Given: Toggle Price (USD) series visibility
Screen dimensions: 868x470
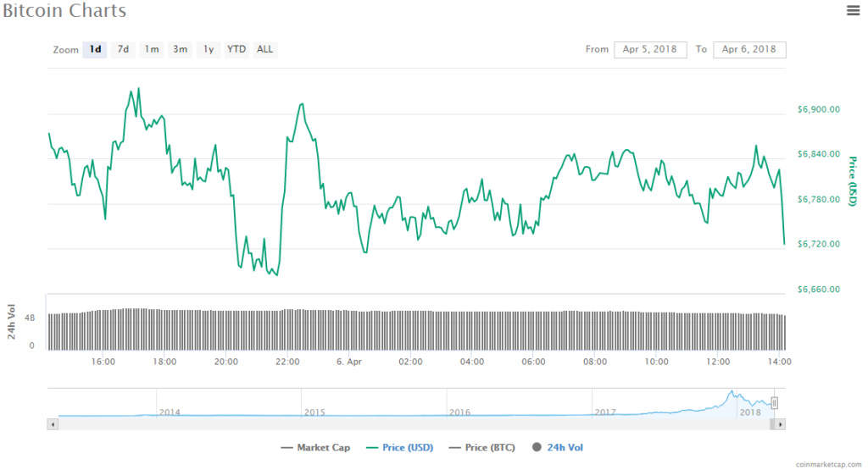Looking at the screenshot, I should [x=399, y=447].
